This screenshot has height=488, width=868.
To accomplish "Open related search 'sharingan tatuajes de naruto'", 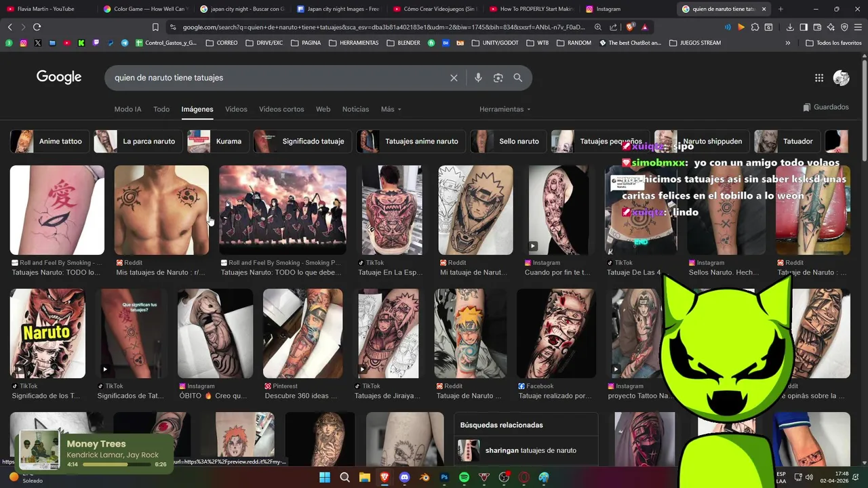I will tap(526, 450).
